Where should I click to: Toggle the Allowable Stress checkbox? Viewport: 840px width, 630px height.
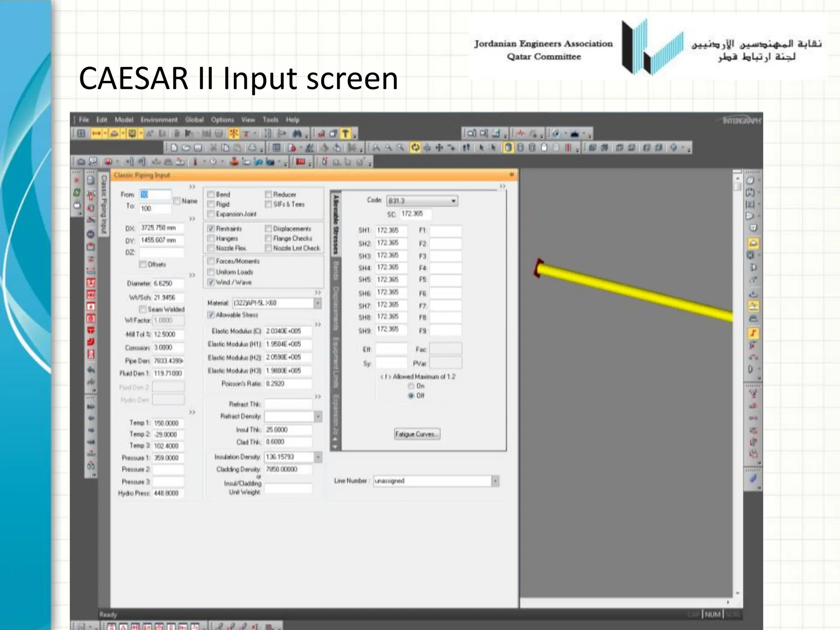point(211,315)
